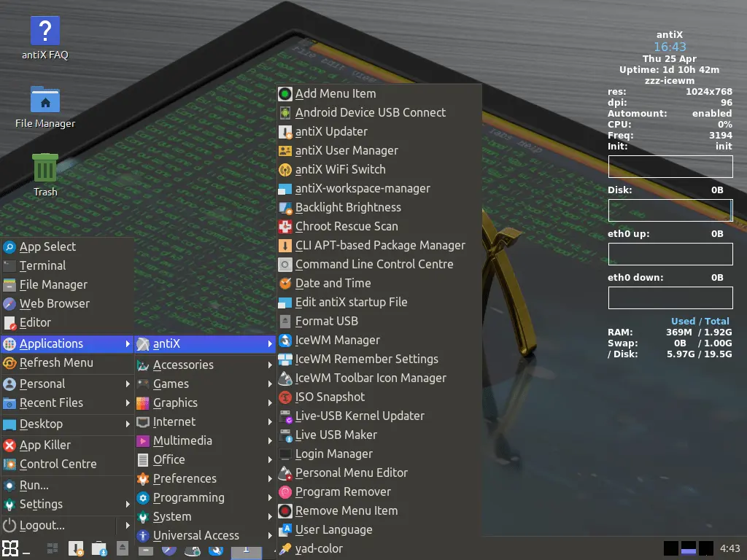The height and width of the screenshot is (560, 747).
Task: Open User Language settings
Action: pos(379,531)
